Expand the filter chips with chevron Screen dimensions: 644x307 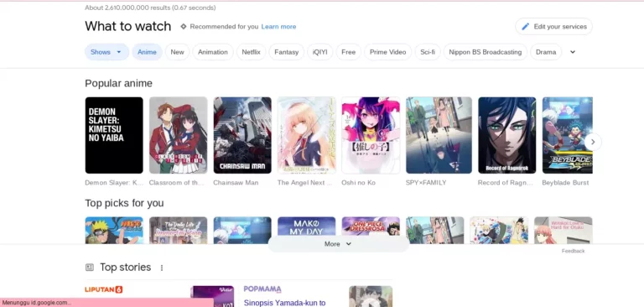pos(573,52)
